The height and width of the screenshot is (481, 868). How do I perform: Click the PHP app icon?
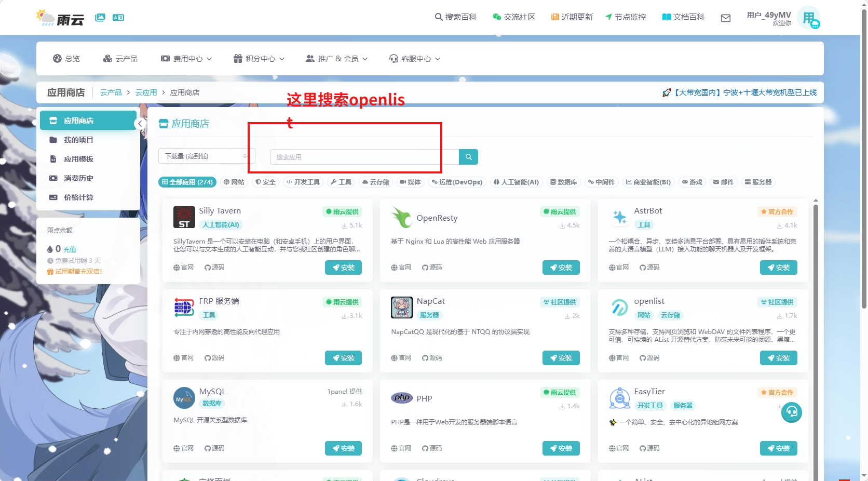(402, 398)
